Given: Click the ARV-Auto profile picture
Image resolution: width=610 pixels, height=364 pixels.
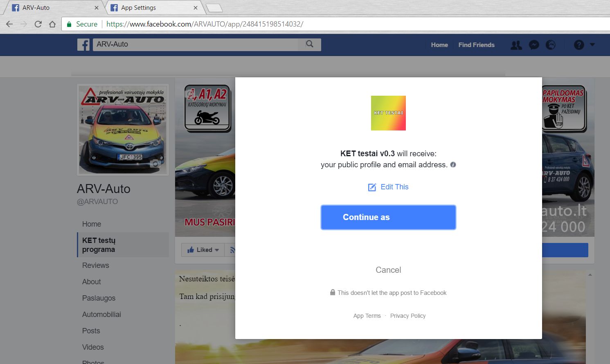Looking at the screenshot, I should [x=123, y=130].
